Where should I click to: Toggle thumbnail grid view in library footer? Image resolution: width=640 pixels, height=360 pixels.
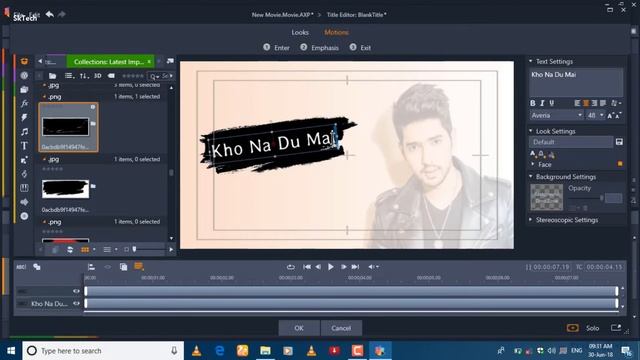click(x=85, y=249)
